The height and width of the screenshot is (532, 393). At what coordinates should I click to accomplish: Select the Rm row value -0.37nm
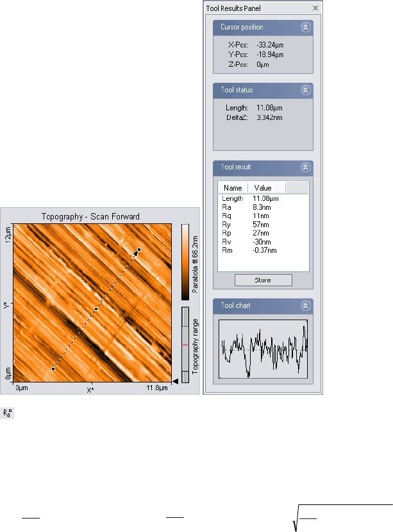click(265, 250)
